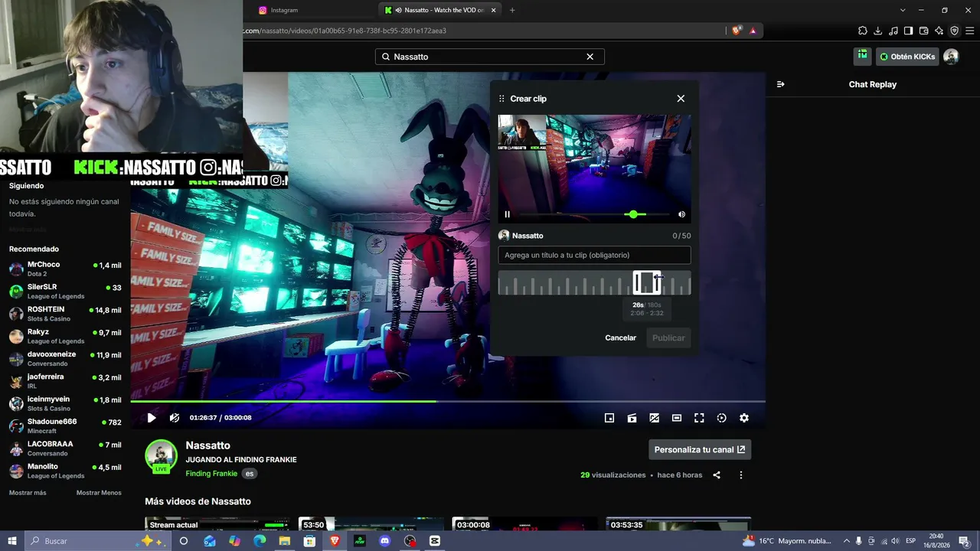This screenshot has width=980, height=551.
Task: Open davooxeneize recommended channel
Action: click(x=65, y=359)
